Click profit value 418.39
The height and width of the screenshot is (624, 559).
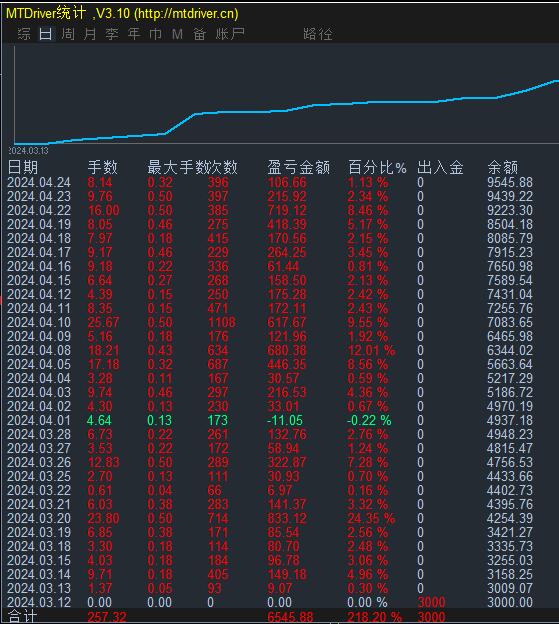pos(287,224)
